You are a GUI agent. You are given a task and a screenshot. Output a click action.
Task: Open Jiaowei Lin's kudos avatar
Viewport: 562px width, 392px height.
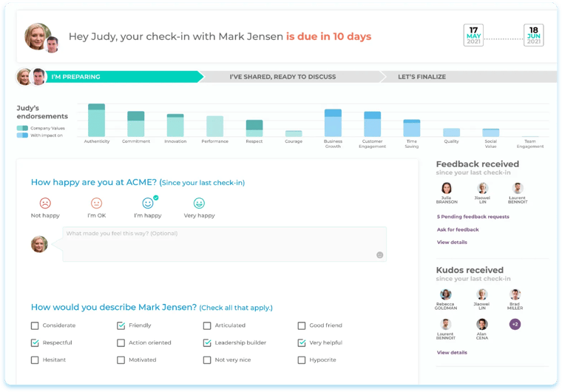point(482,294)
